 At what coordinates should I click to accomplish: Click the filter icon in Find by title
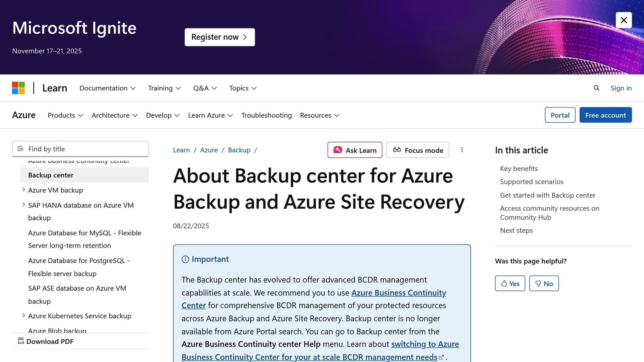click(20, 148)
